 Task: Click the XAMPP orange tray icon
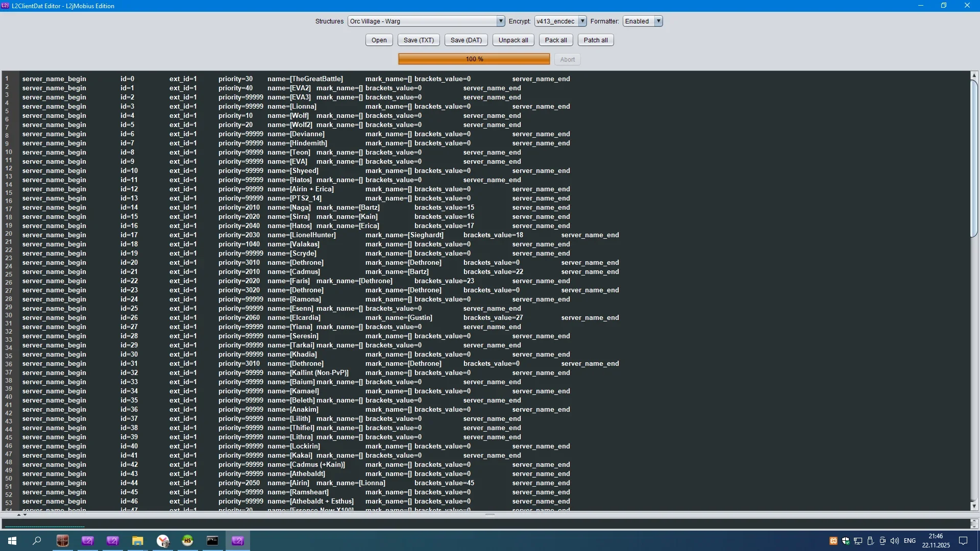click(834, 541)
